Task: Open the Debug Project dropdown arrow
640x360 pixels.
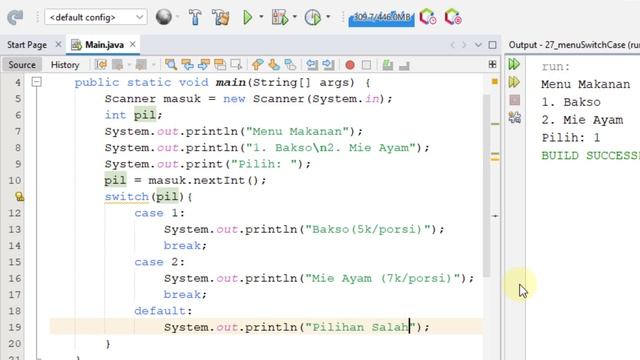Action: click(295, 17)
